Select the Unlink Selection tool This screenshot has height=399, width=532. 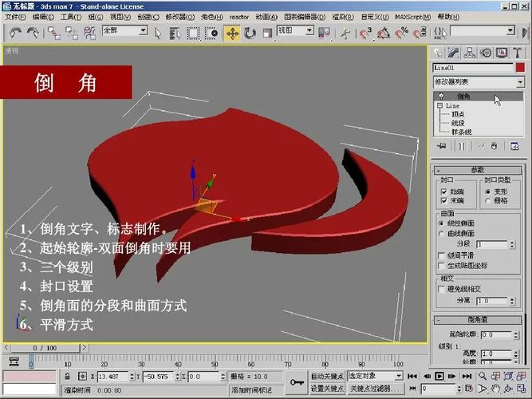pyautogui.click(x=72, y=33)
